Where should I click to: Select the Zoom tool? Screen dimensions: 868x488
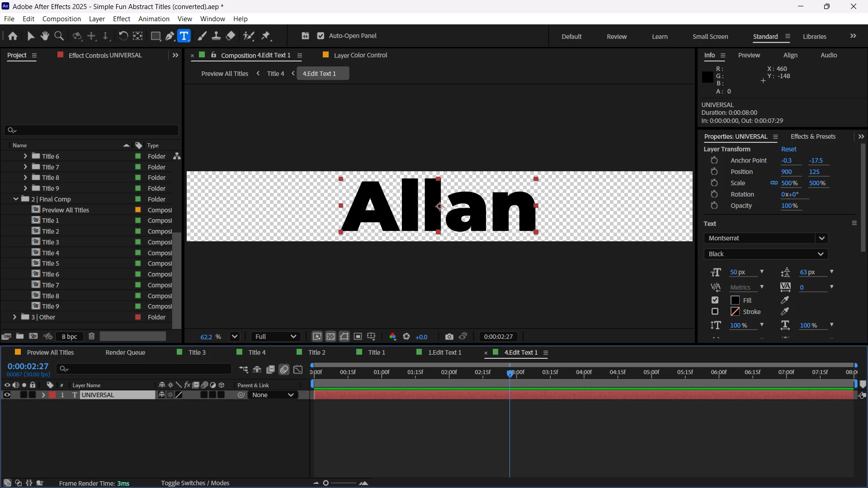tap(59, 36)
